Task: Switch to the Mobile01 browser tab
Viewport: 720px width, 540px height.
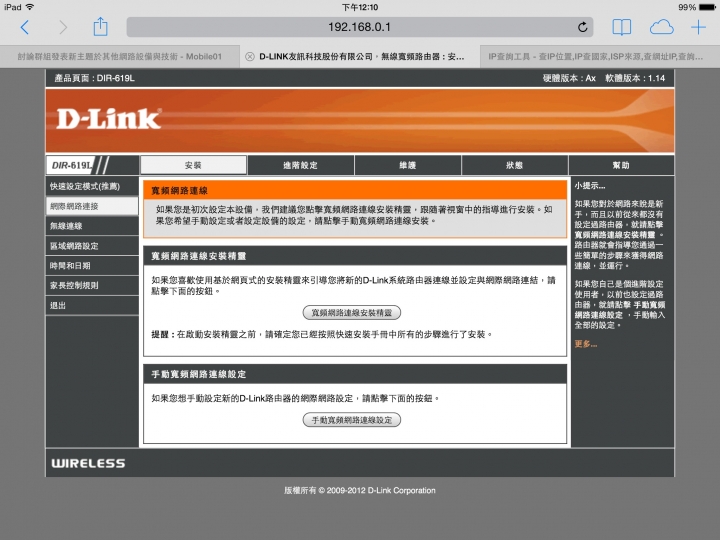Action: coord(119,56)
